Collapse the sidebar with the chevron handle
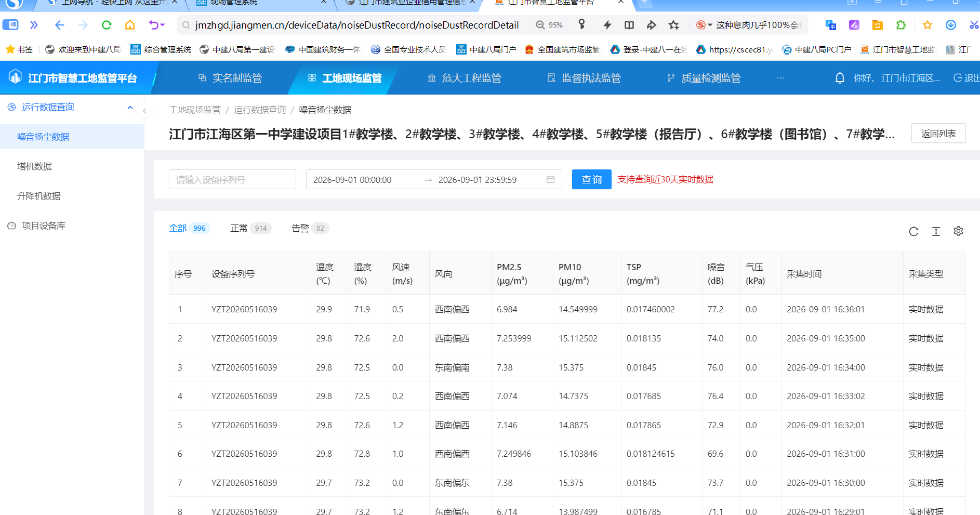 coord(144,111)
